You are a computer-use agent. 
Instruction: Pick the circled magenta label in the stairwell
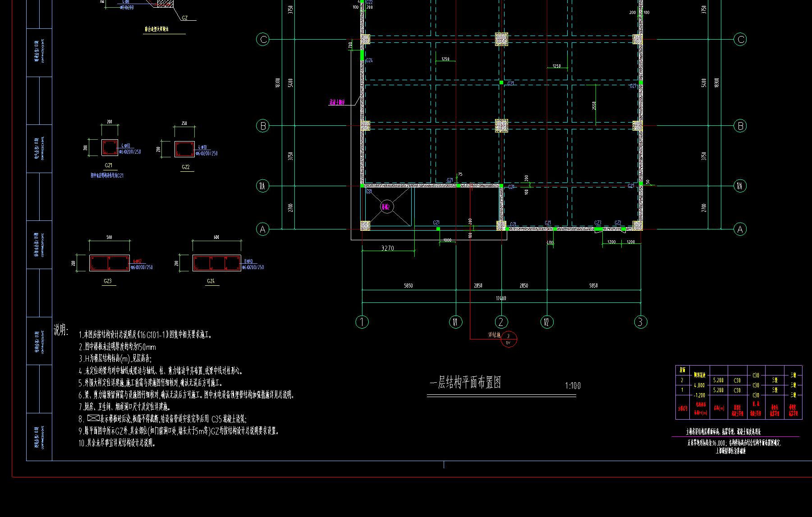[387, 207]
